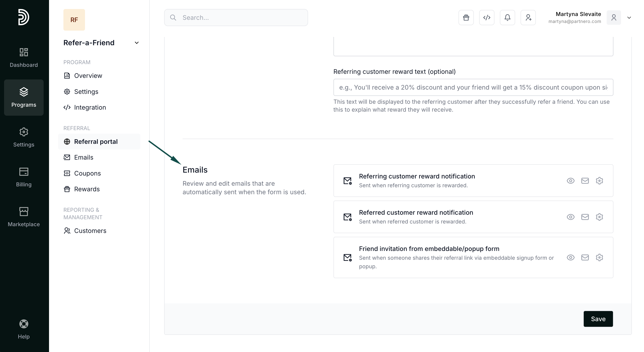This screenshot has height=352, width=644.
Task: Preview Friend invitation email with eye icon
Action: pyautogui.click(x=570, y=257)
